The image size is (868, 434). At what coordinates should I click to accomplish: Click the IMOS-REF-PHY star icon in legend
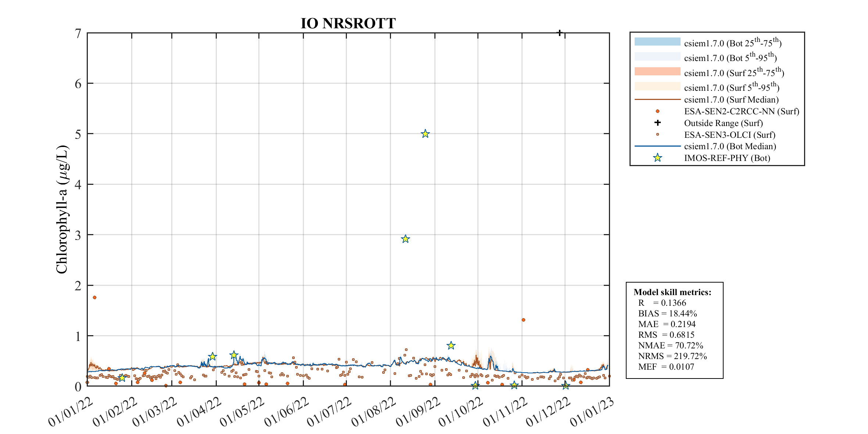(x=657, y=158)
